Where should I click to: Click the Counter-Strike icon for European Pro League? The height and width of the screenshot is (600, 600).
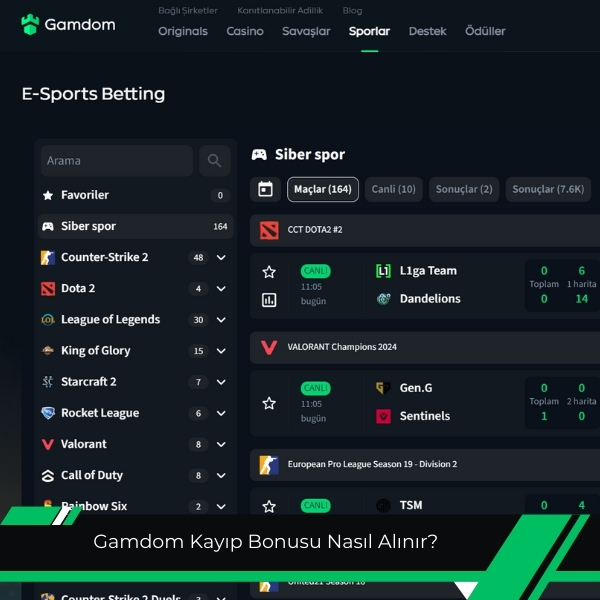tap(269, 465)
